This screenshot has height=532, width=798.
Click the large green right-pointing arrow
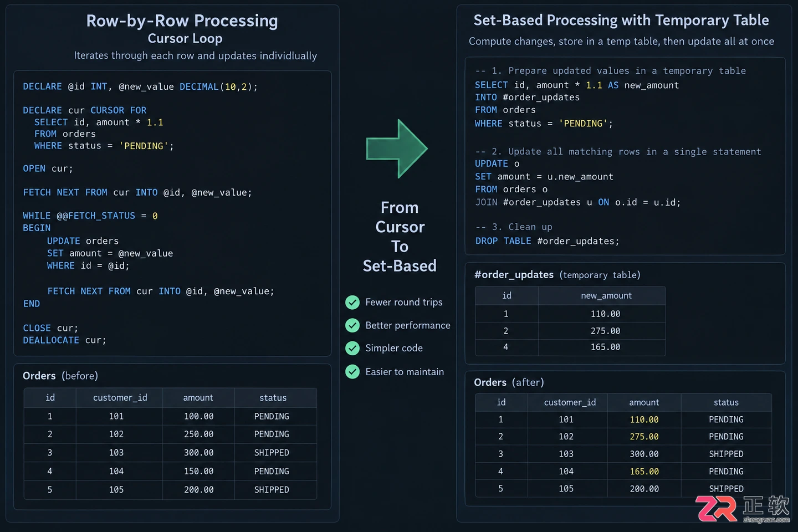coord(397,149)
